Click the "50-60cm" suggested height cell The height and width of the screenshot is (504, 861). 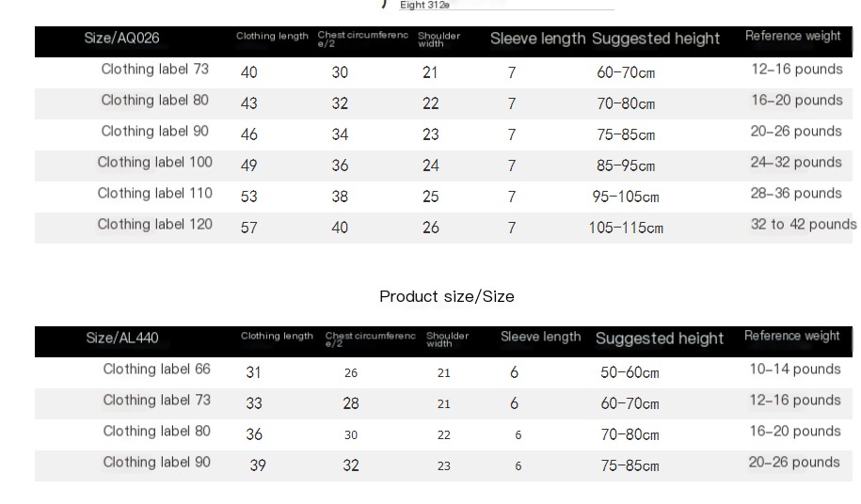tap(630, 373)
